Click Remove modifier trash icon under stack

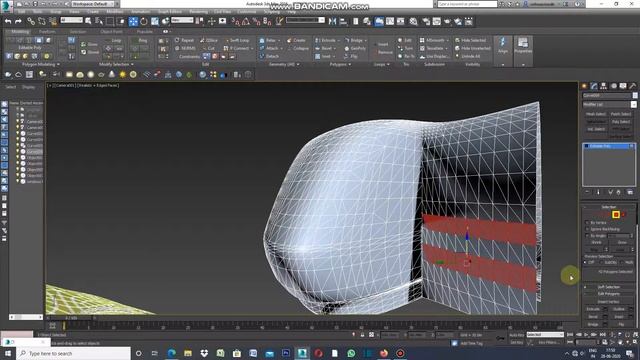[x=618, y=192]
